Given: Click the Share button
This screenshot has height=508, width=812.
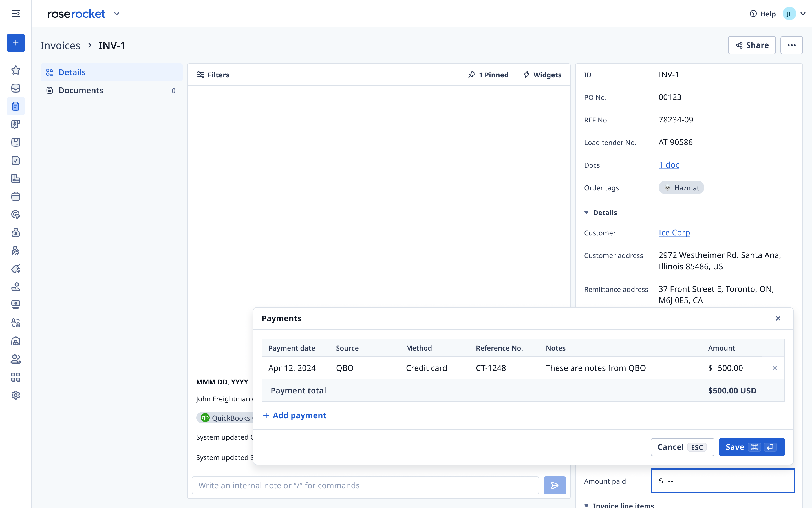Looking at the screenshot, I should (752, 45).
